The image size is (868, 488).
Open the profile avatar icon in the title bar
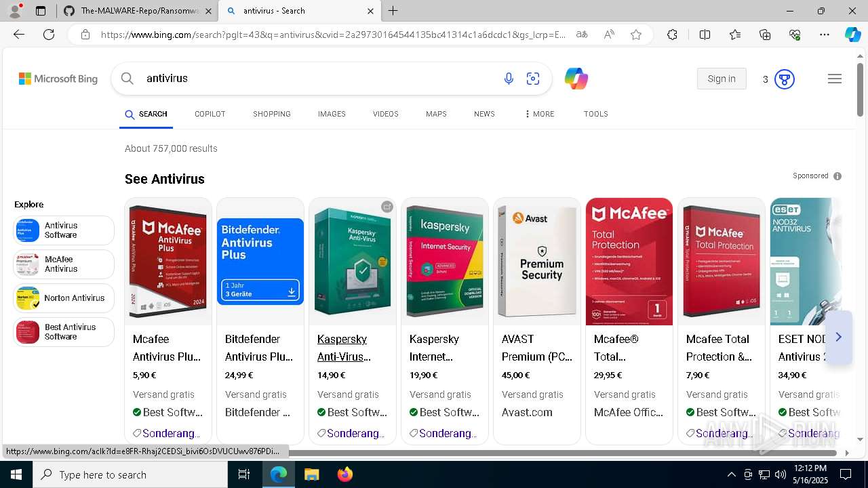[x=15, y=11]
